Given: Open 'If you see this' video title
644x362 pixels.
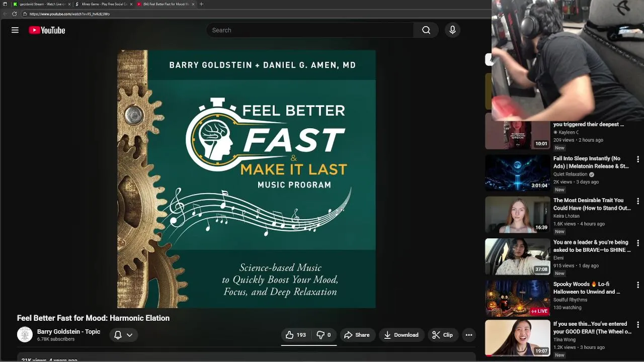Looking at the screenshot, I should [x=592, y=328].
